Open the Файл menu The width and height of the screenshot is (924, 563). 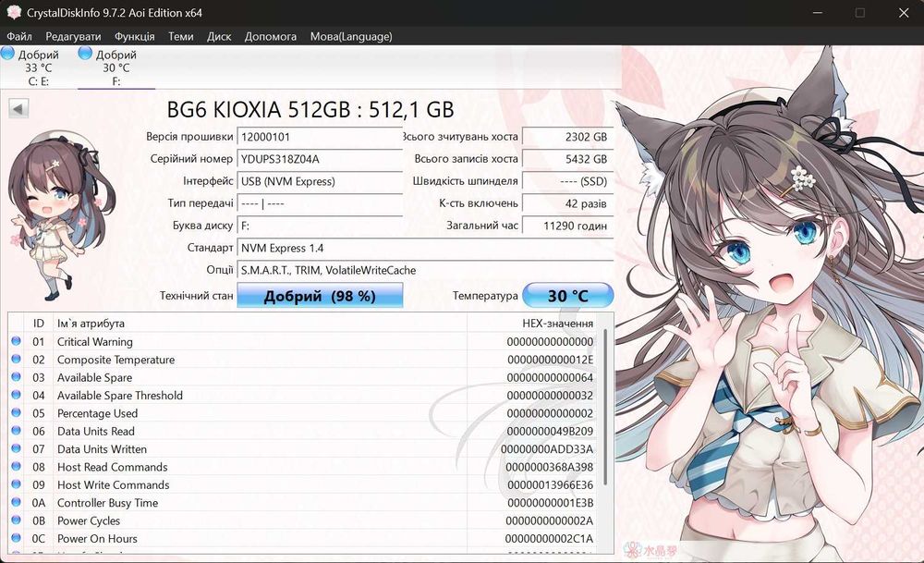coord(18,37)
